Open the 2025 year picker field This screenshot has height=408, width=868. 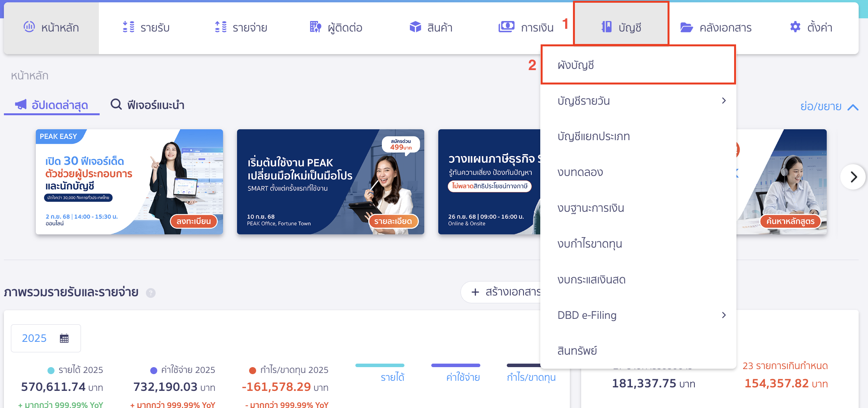(46, 338)
